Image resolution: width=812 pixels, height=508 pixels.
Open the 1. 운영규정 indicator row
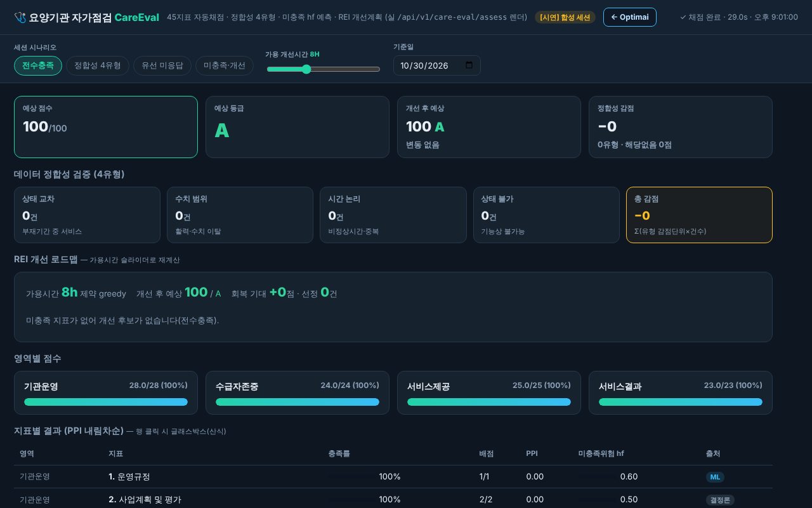click(x=393, y=477)
